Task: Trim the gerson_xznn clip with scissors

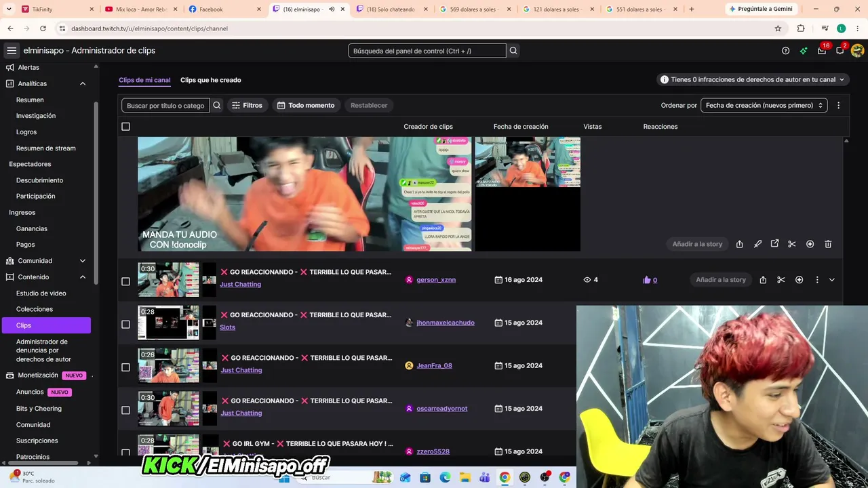Action: pyautogui.click(x=781, y=280)
